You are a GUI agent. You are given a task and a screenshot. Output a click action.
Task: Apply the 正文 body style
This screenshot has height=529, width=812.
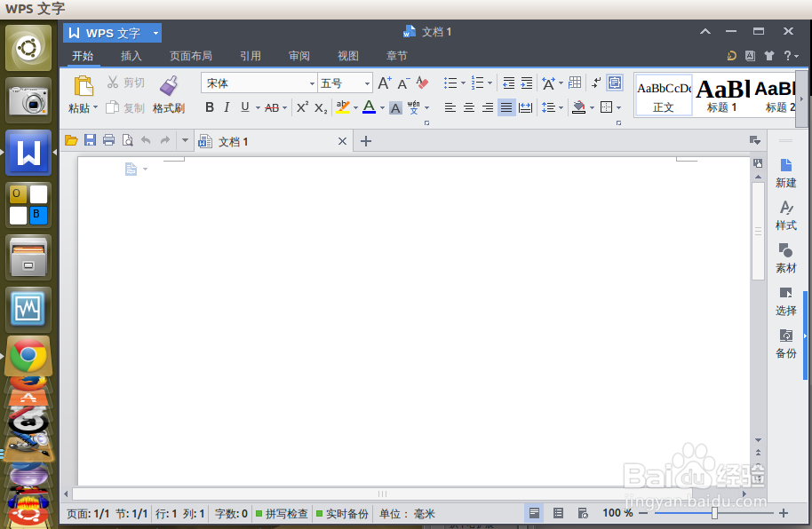(x=664, y=95)
